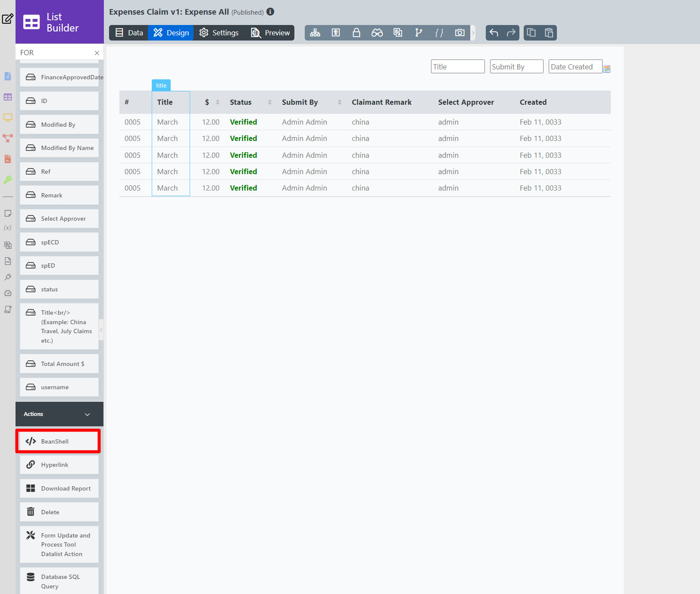Clear the FOR search with X
This screenshot has height=594, width=700.
(97, 53)
